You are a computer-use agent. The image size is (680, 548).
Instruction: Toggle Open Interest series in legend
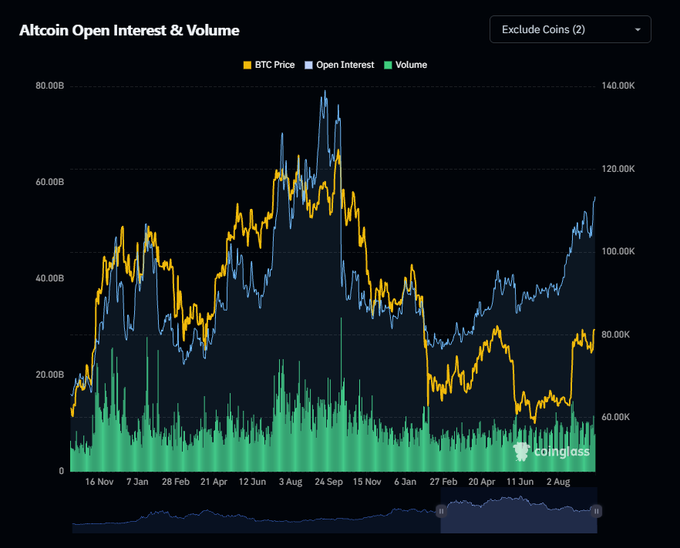click(340, 65)
